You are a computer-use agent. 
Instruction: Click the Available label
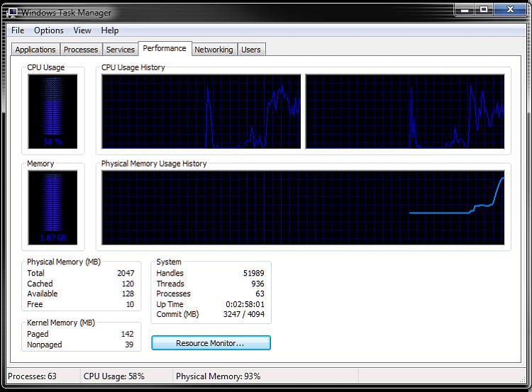pyautogui.click(x=42, y=293)
